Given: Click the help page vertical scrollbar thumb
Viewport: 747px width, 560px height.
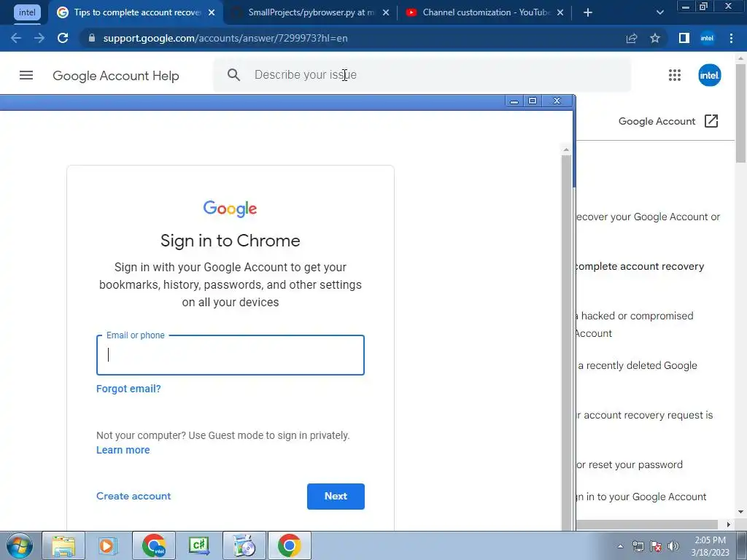Looking at the screenshot, I should point(741,113).
